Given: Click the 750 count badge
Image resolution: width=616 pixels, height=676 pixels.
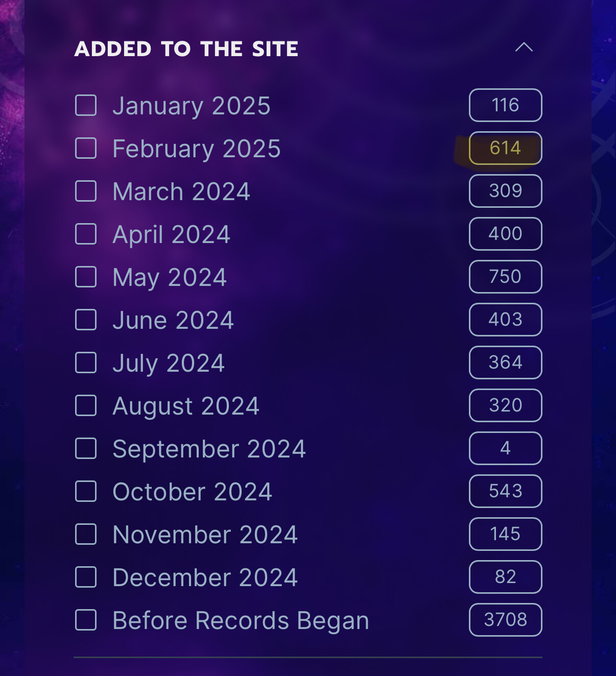Looking at the screenshot, I should (x=505, y=277).
